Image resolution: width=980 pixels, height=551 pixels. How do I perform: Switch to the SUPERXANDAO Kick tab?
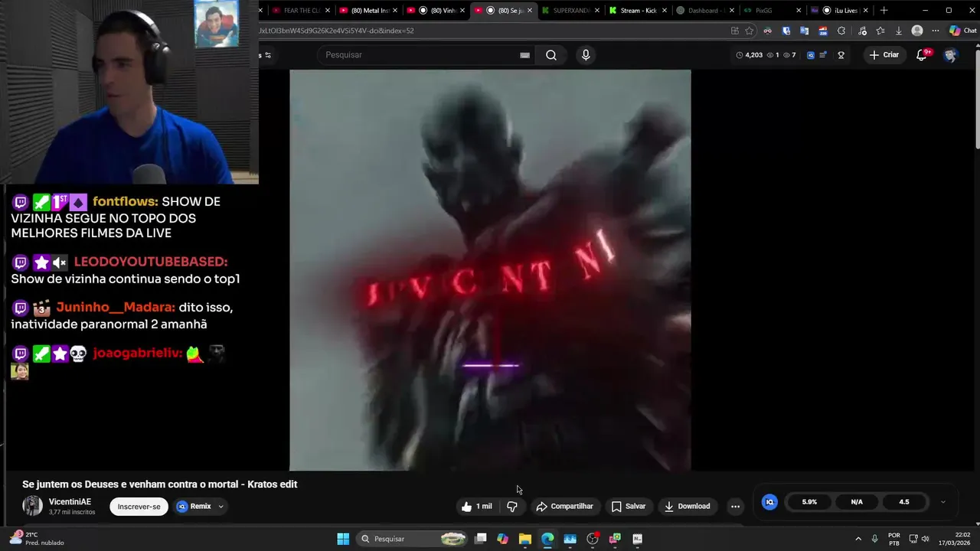coord(567,11)
